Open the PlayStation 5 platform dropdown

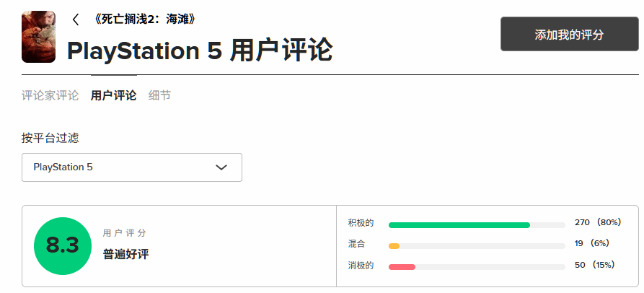tap(131, 167)
